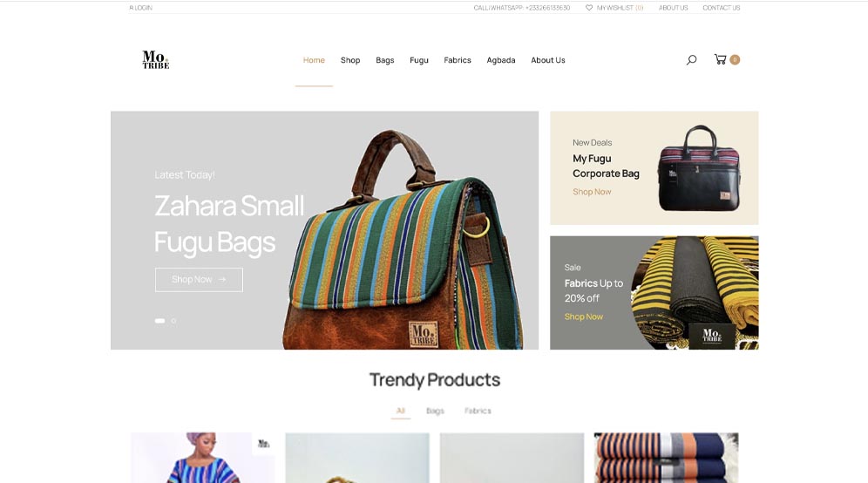Filter trendy products by Bags tab
Viewport: 868px width, 483px height.
tap(435, 411)
